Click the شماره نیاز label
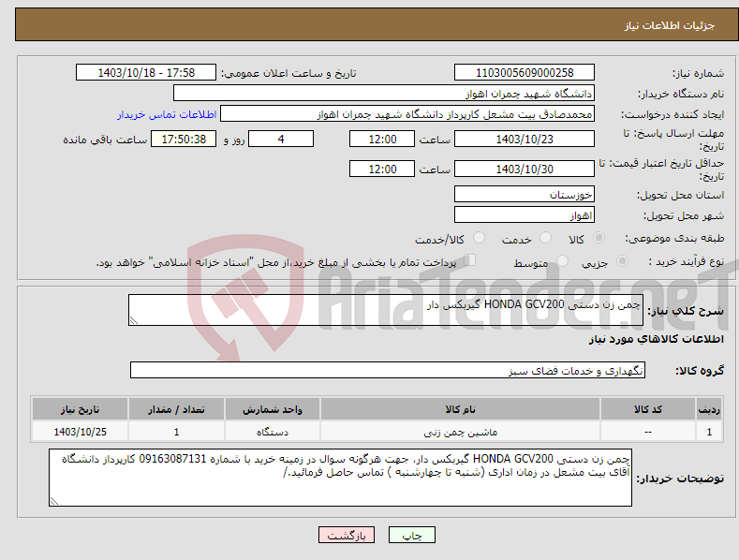Screen dimensions: 739x560 (698, 74)
